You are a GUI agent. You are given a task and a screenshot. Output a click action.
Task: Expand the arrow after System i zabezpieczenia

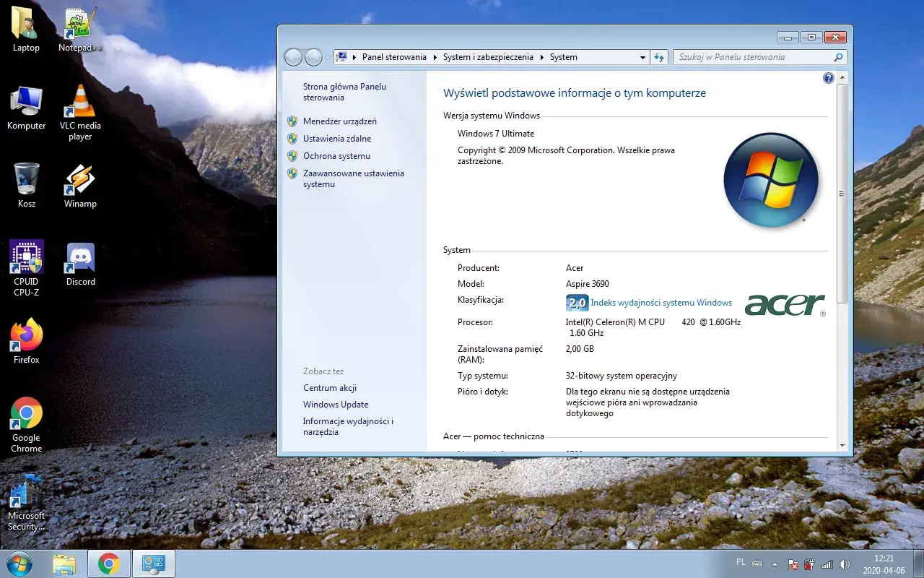(x=541, y=57)
